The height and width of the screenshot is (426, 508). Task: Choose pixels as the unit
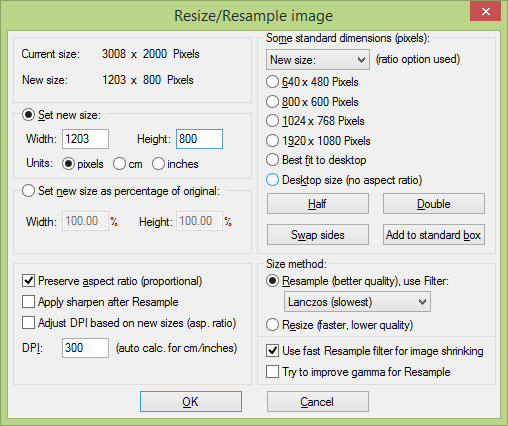pyautogui.click(x=68, y=164)
